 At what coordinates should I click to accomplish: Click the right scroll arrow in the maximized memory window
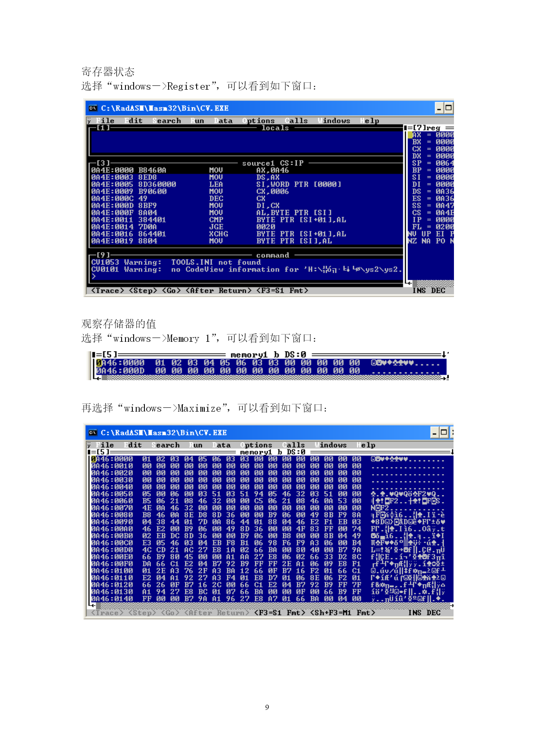[451, 606]
